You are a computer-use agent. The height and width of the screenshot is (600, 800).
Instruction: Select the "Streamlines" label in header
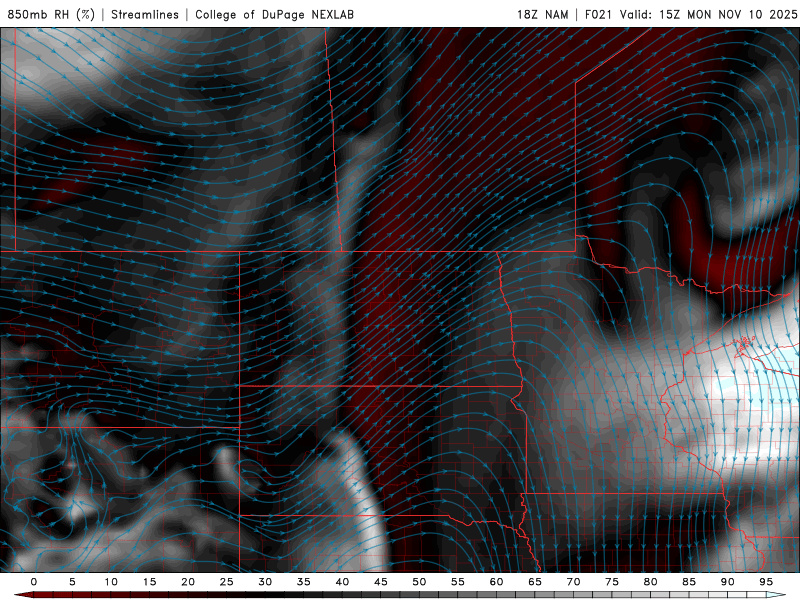coord(145,14)
